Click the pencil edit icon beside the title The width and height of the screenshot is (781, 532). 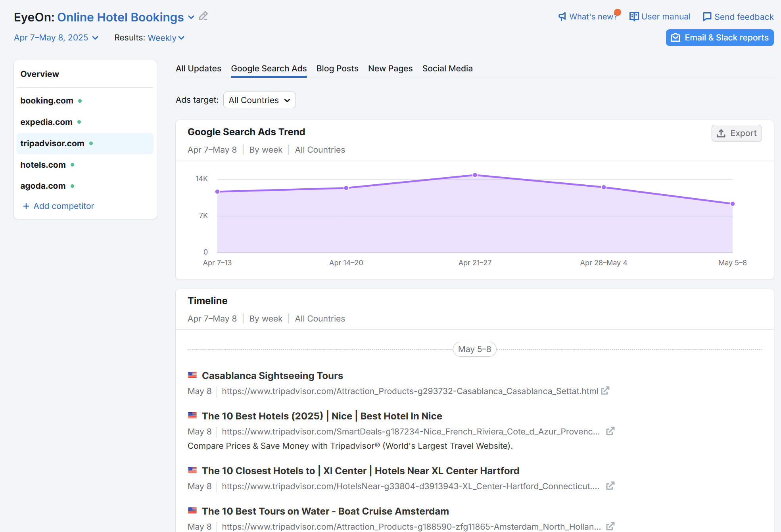click(x=203, y=16)
